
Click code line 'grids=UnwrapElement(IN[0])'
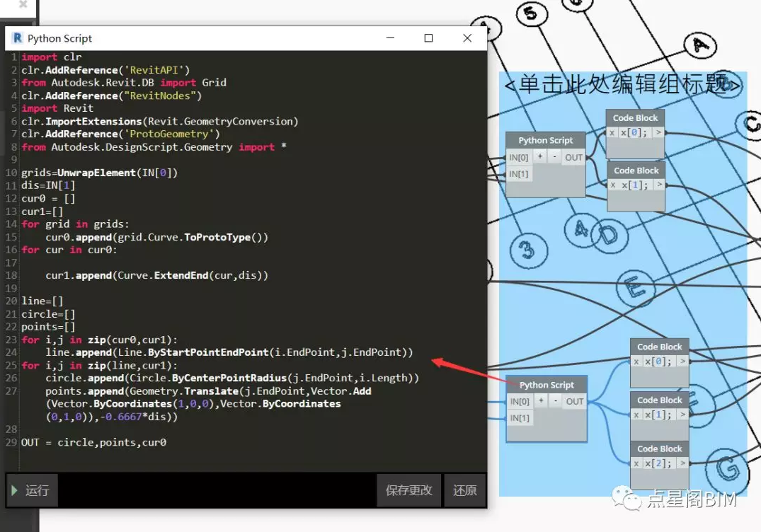tap(100, 173)
